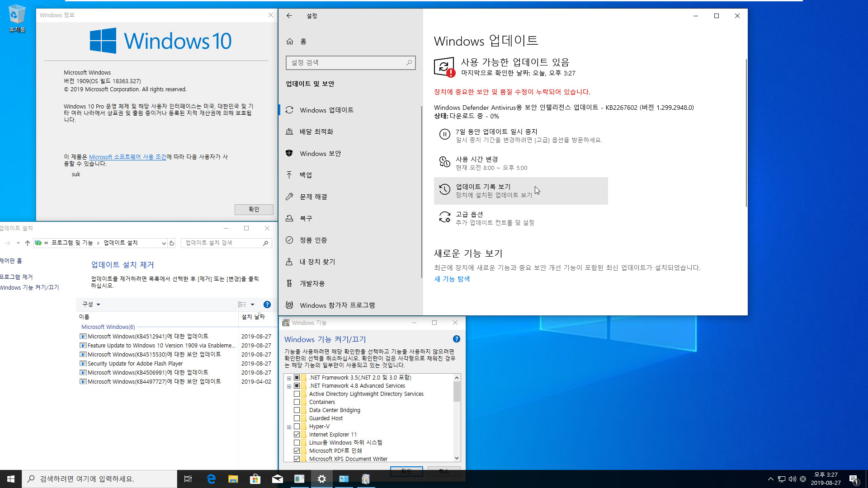Click 확인 button in Windows 정보 dialog
868x488 pixels.
pos(254,210)
